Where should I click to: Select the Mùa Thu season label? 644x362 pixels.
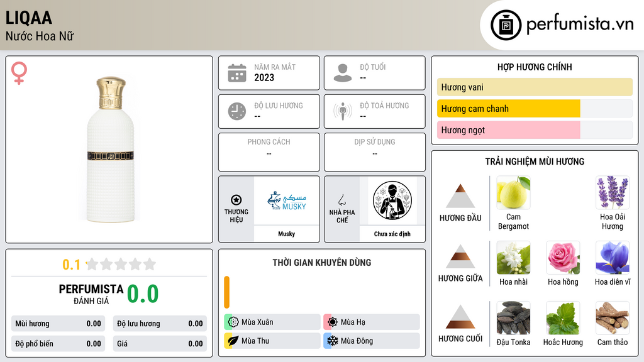pyautogui.click(x=255, y=341)
